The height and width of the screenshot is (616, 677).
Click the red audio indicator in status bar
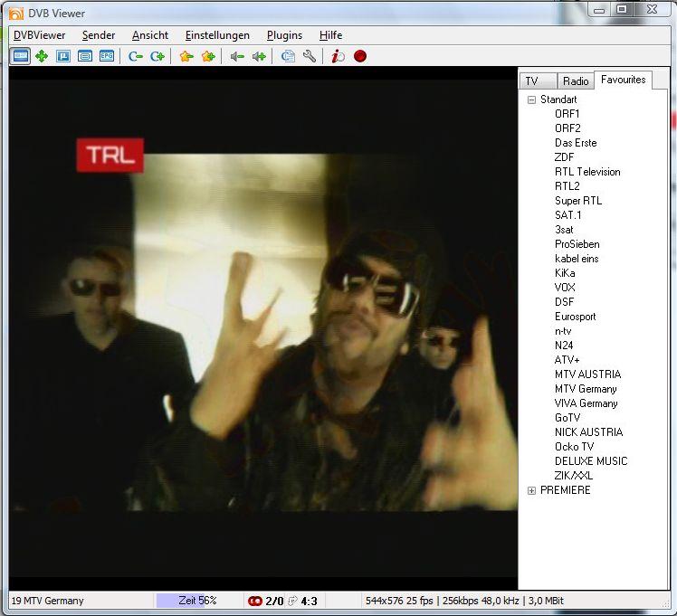255,601
